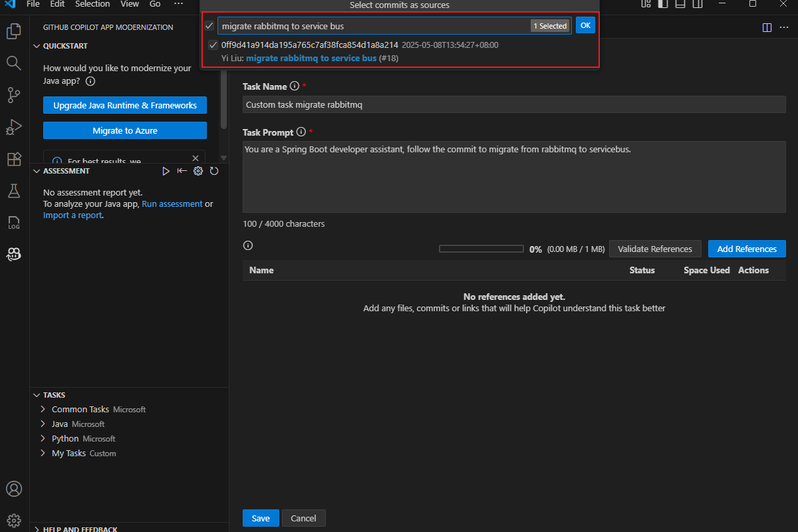Toggle the select-all commits checkbox
Image resolution: width=798 pixels, height=532 pixels.
209,26
